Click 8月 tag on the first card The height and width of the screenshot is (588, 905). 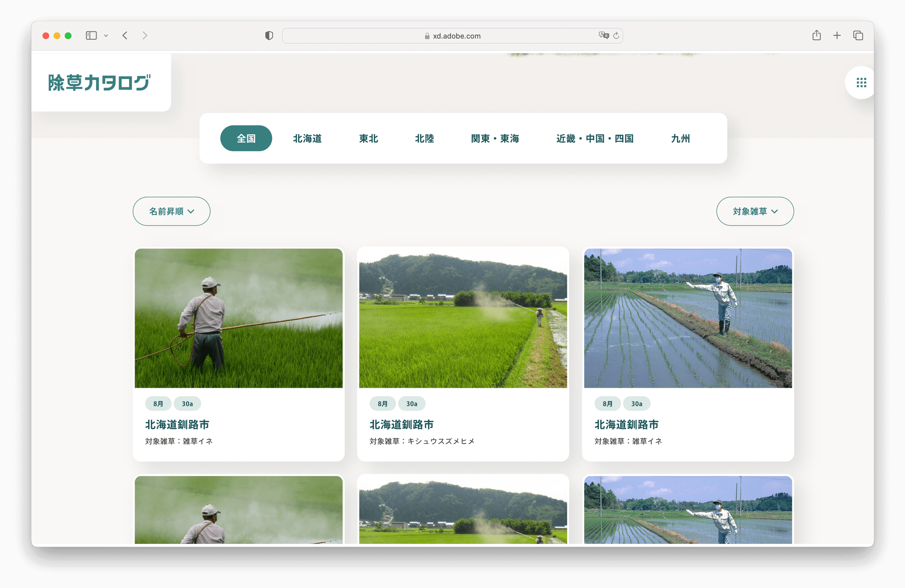(158, 403)
